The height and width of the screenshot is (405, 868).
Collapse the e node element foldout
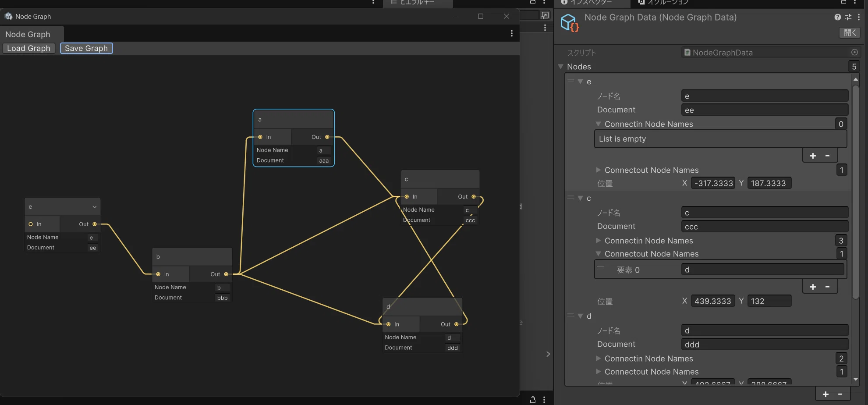click(581, 82)
